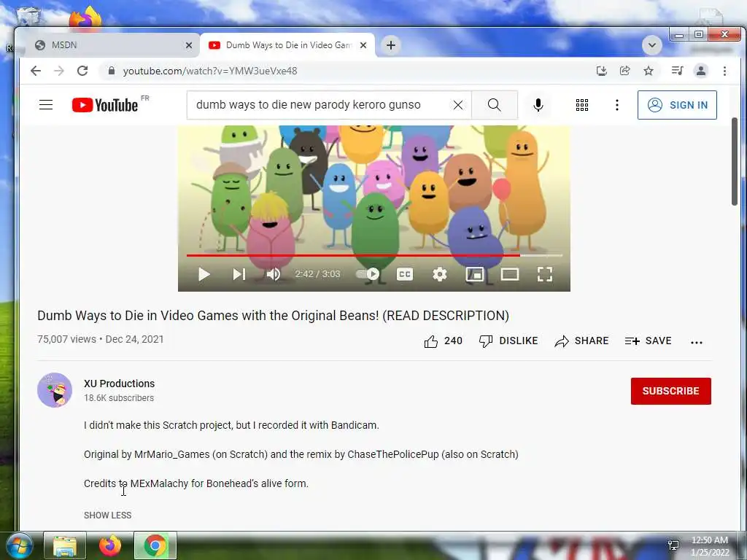The width and height of the screenshot is (747, 560).
Task: Mute the video volume
Action: pos(274,274)
